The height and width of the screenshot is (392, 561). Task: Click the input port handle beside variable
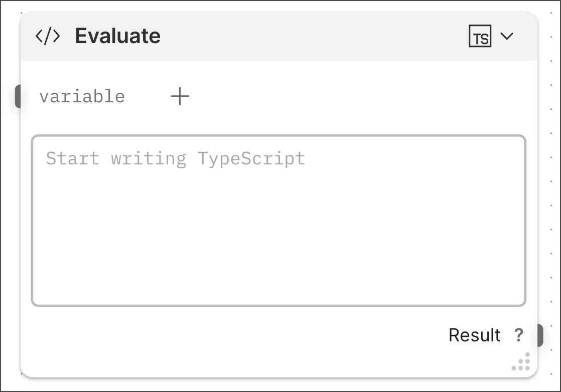pos(18,96)
